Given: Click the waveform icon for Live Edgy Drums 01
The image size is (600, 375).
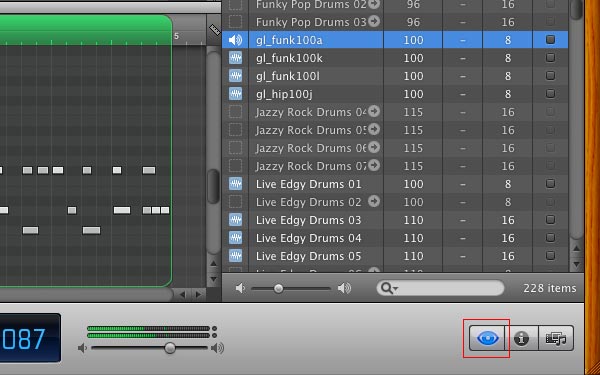Looking at the screenshot, I should 235,184.
